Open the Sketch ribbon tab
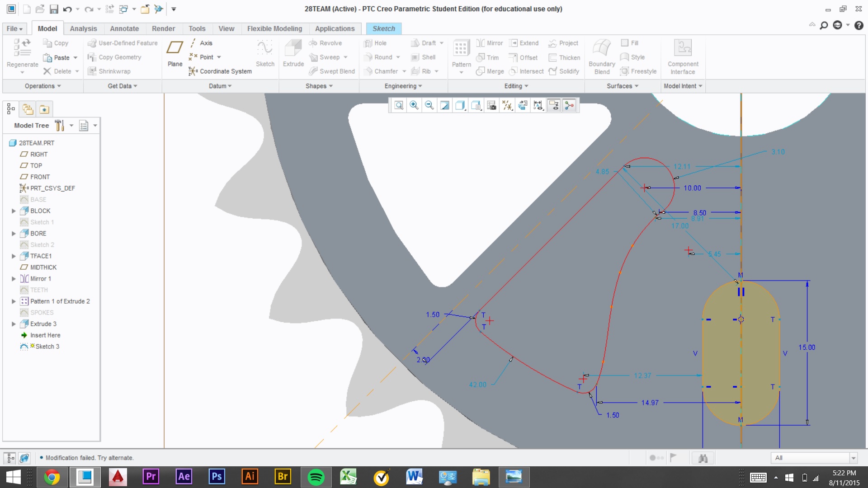868x488 pixels. (383, 28)
